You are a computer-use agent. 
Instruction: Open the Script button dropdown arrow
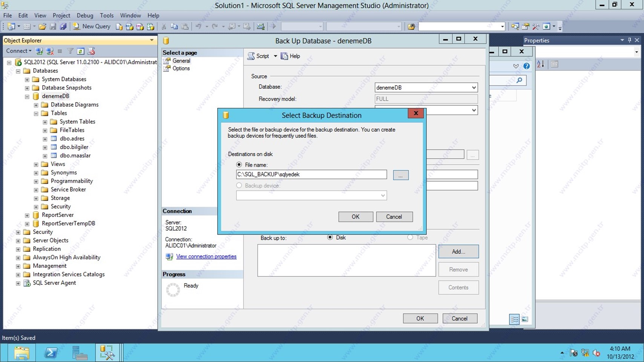(275, 56)
